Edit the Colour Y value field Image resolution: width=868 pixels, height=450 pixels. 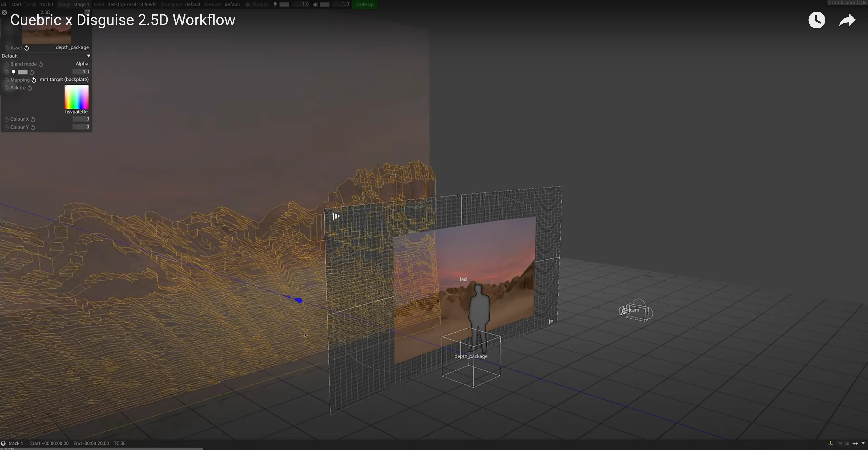[x=81, y=127]
